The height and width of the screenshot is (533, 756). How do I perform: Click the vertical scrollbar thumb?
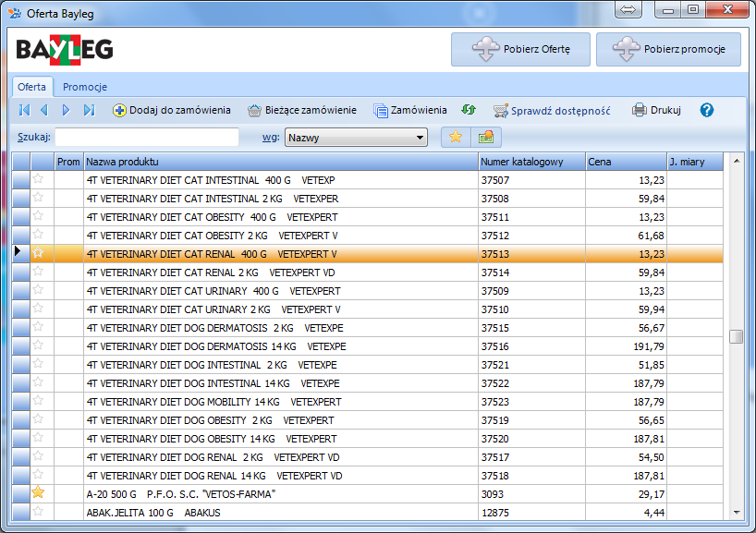tap(737, 336)
